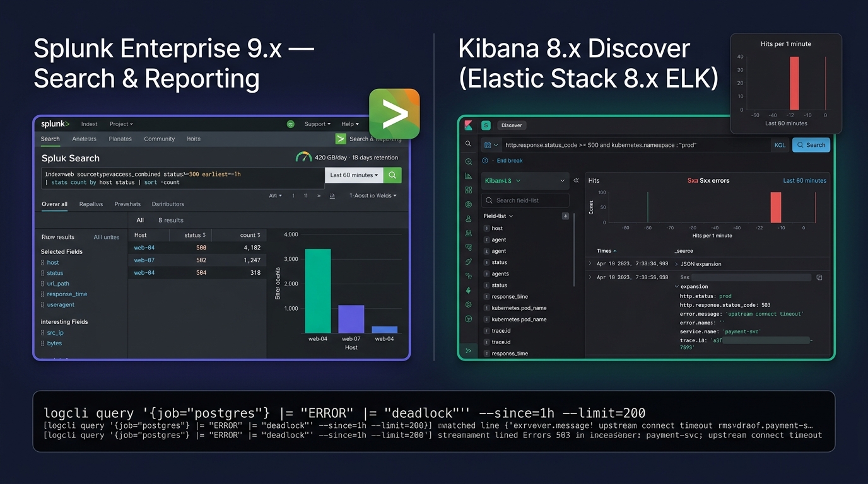This screenshot has height=484, width=868.
Task: Open the saved query dropdown left of KQL bar
Action: [491, 145]
